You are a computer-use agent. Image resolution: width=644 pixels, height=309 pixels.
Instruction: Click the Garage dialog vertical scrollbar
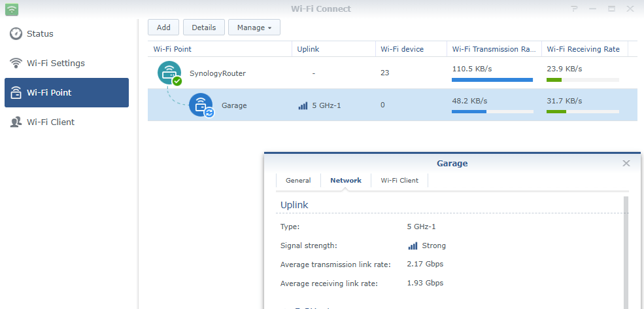click(626, 252)
